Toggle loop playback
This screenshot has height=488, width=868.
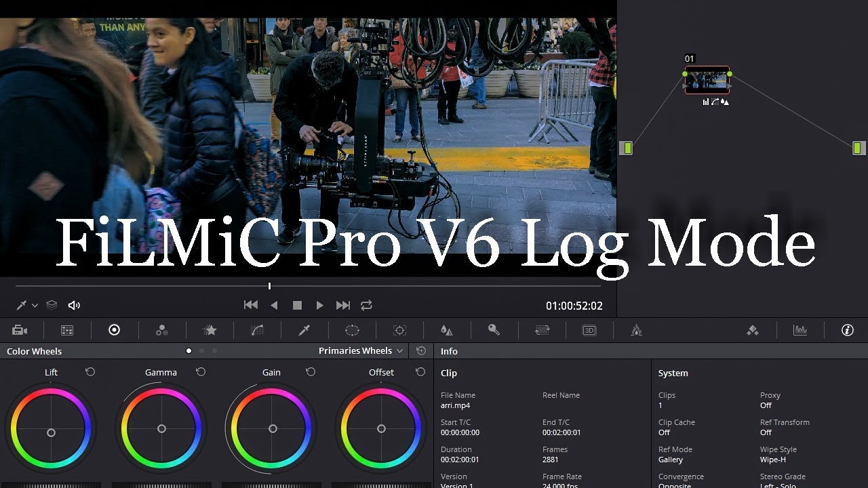pyautogui.click(x=366, y=306)
